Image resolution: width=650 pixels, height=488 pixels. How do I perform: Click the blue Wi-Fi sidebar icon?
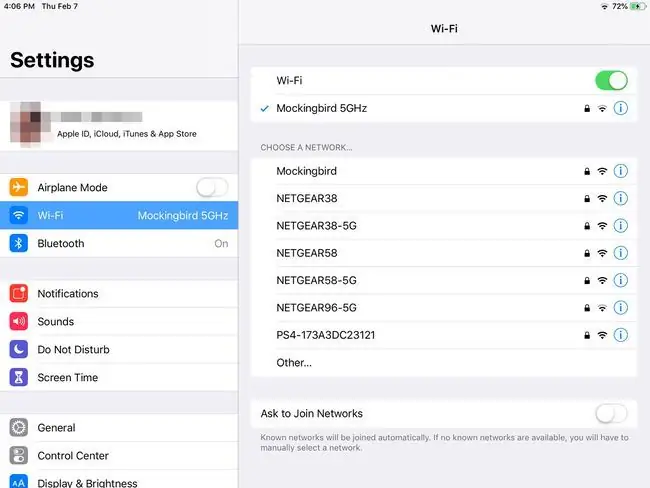(19, 215)
